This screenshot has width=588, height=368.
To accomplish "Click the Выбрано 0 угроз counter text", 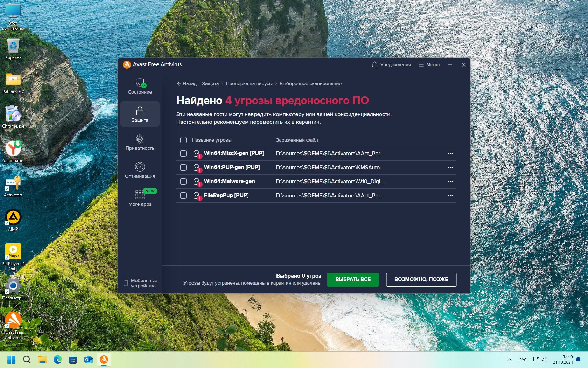I will coord(299,276).
